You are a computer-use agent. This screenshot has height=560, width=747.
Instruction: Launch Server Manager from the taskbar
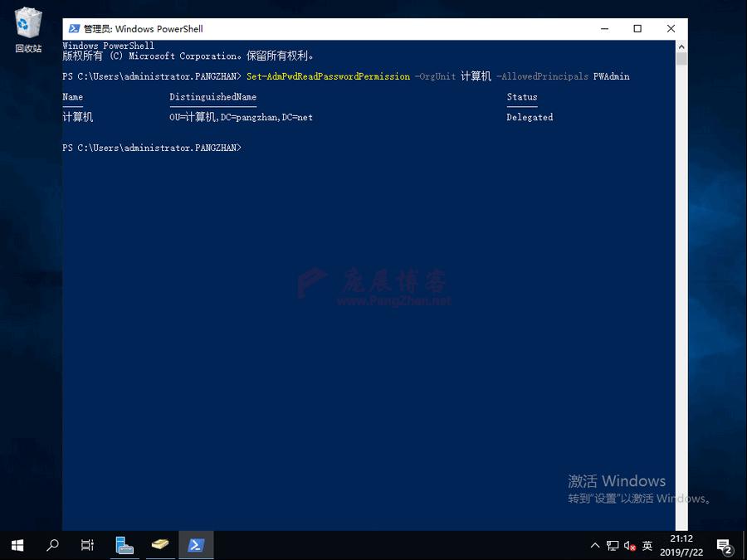[124, 545]
